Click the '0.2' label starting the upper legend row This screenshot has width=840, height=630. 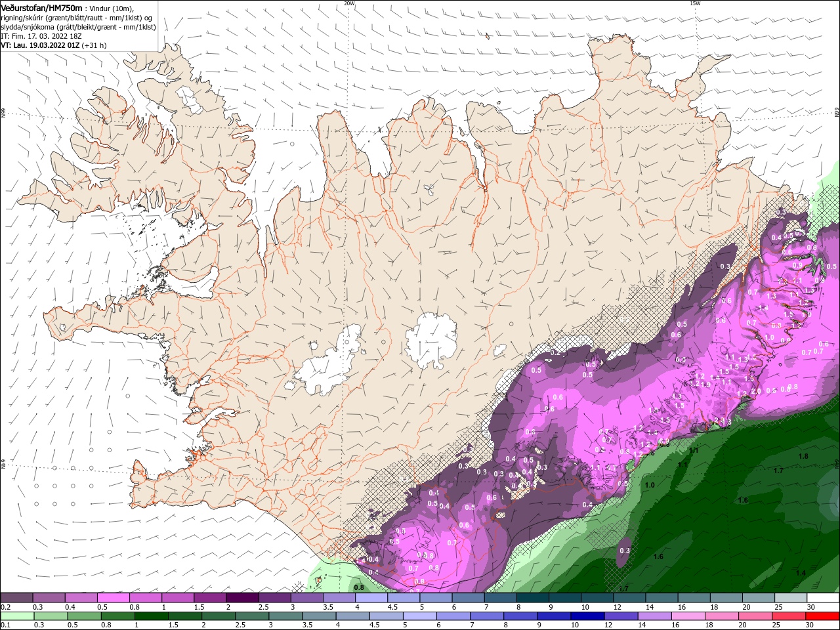4,607
